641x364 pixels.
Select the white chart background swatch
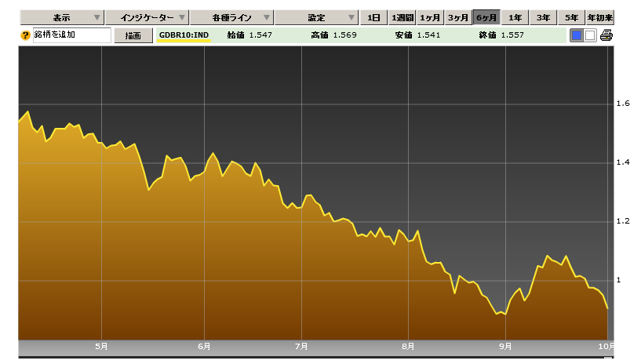pos(590,35)
